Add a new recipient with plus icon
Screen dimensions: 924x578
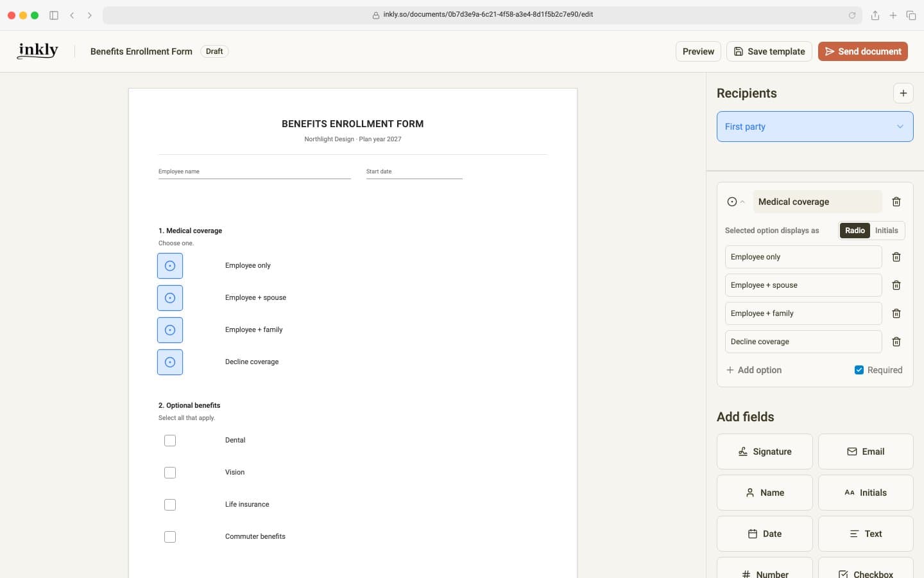(x=903, y=93)
